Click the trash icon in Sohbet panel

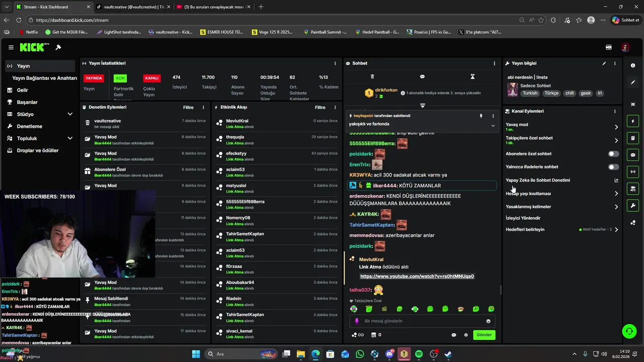(x=372, y=76)
